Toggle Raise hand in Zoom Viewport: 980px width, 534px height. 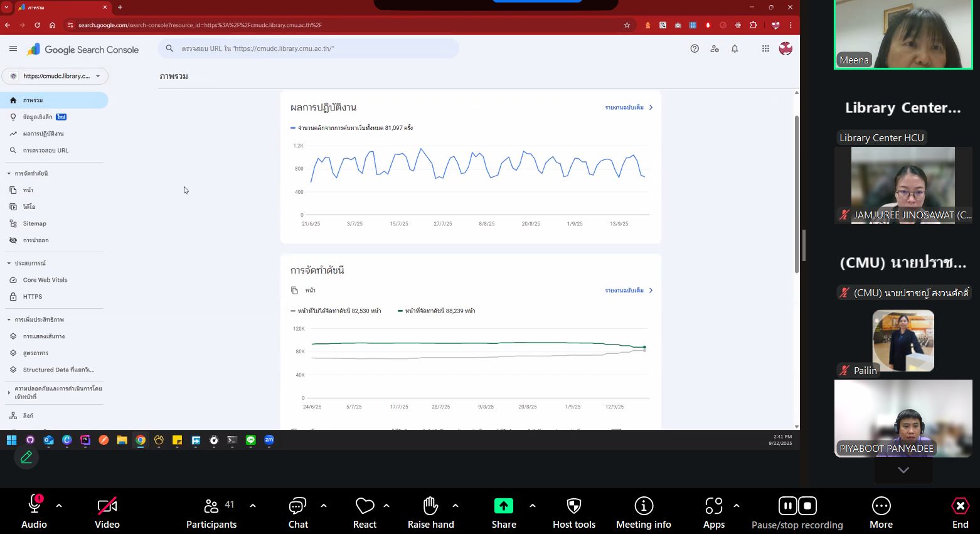[x=430, y=513]
